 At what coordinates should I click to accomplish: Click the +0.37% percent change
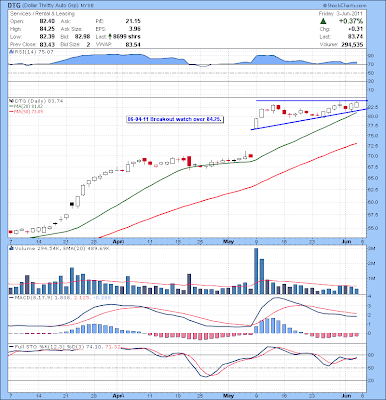351,21
